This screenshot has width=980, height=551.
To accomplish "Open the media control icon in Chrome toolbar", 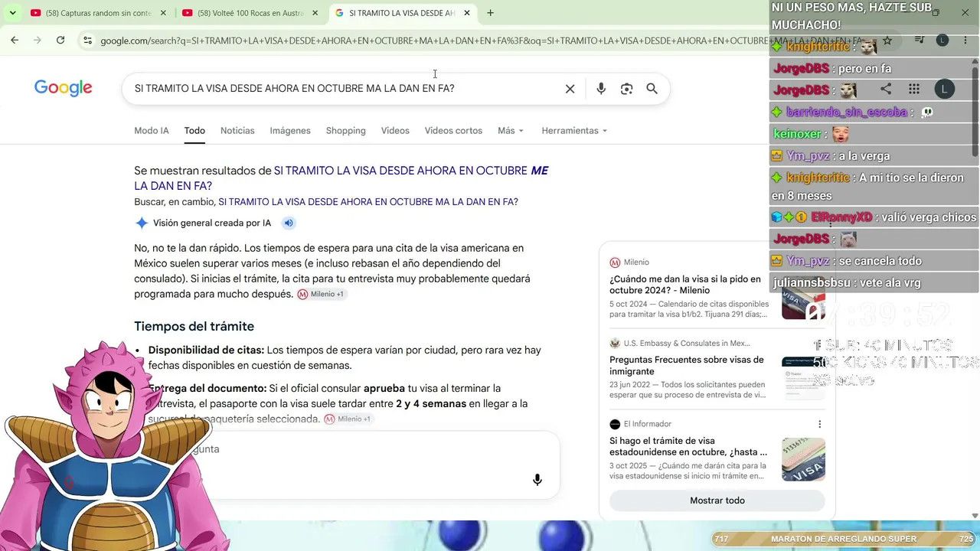I will 920,41.
